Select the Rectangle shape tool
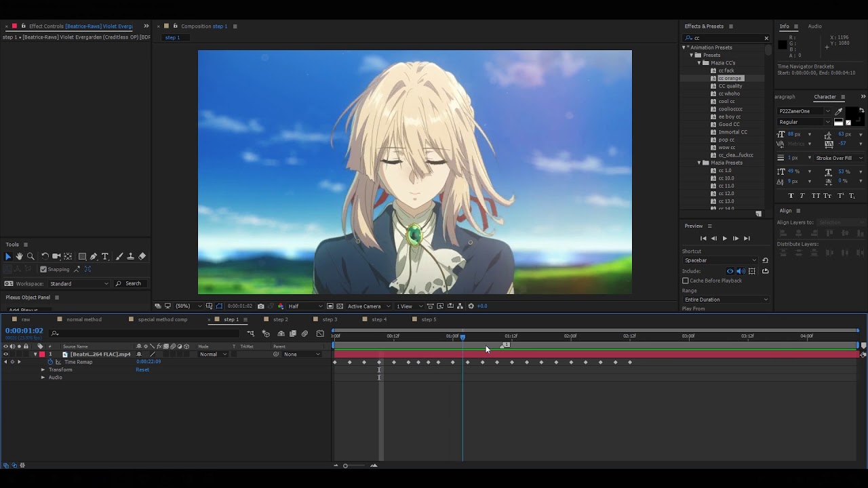 coord(82,256)
